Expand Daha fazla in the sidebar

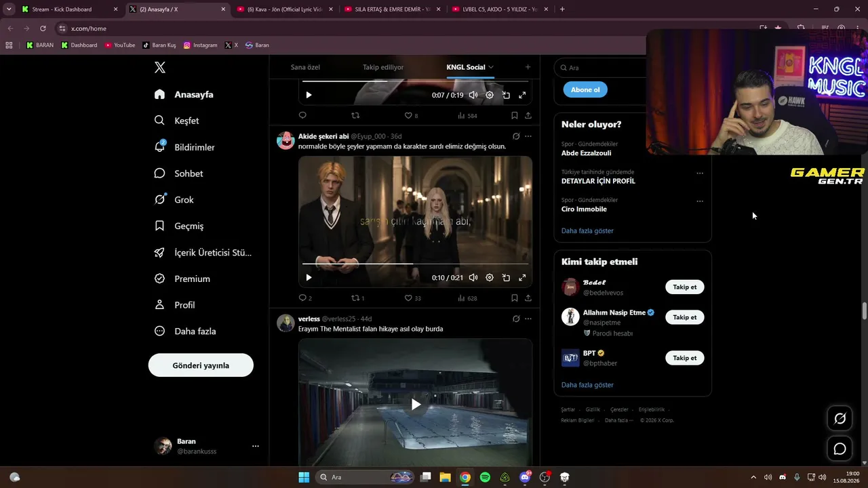point(185,331)
